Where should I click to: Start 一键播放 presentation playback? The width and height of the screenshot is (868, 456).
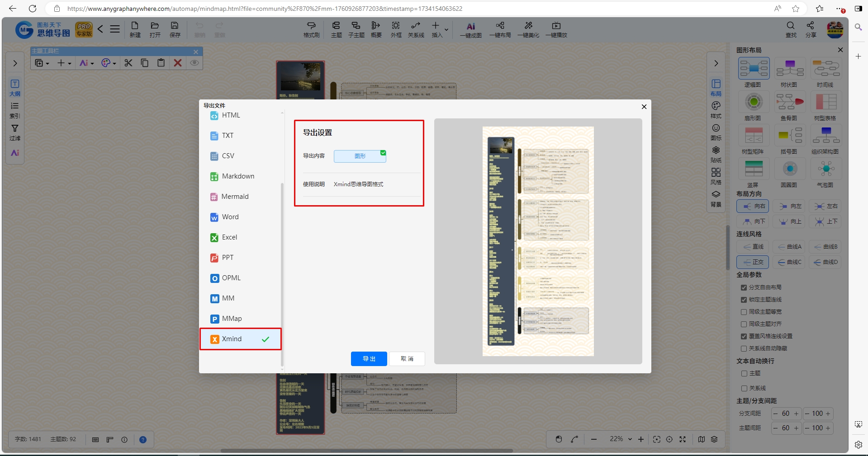(x=556, y=29)
